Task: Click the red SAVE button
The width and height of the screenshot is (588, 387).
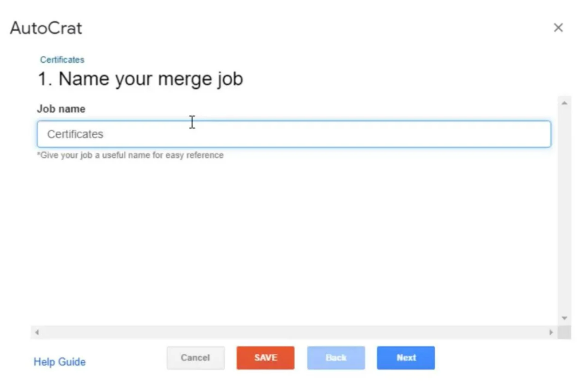Action: coord(265,358)
